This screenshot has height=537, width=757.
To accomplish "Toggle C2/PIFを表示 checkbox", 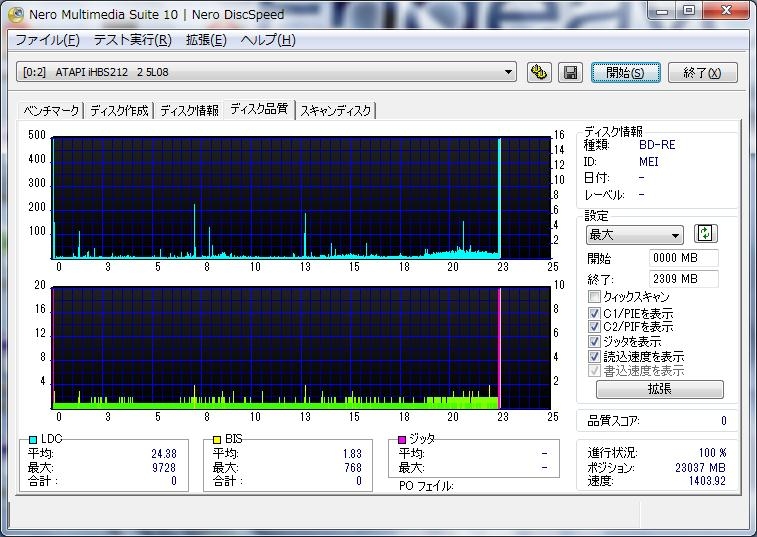I will pyautogui.click(x=594, y=326).
